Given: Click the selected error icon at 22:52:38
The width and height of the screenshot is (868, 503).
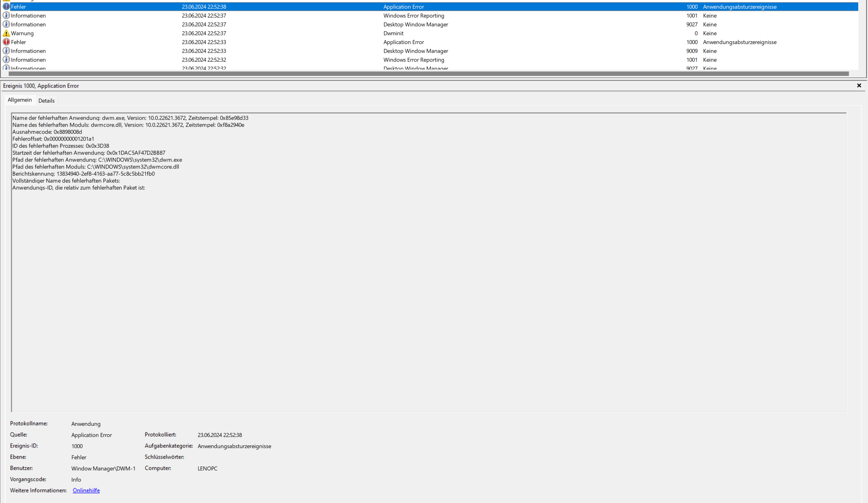Looking at the screenshot, I should [x=6, y=7].
